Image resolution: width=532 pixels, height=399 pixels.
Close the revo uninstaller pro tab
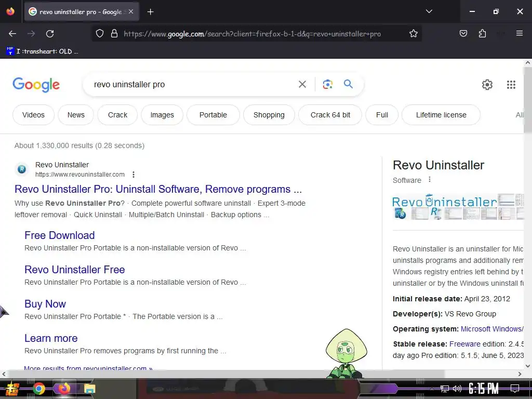click(131, 11)
